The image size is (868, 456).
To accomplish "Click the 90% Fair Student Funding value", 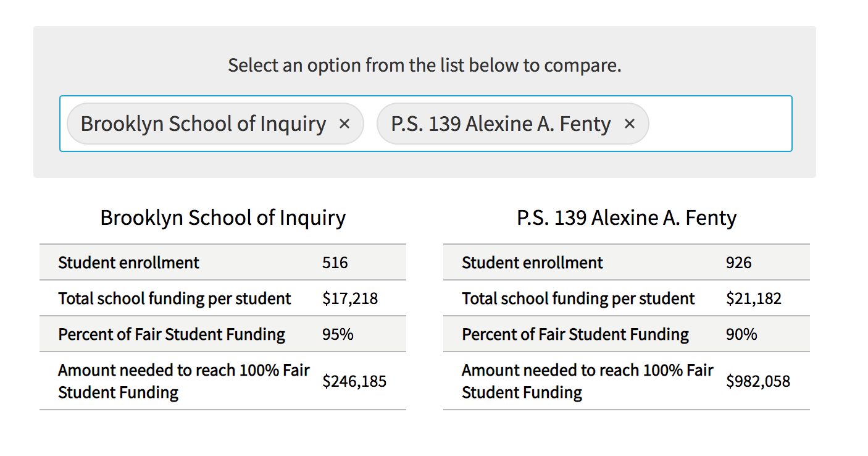I will pyautogui.click(x=741, y=334).
